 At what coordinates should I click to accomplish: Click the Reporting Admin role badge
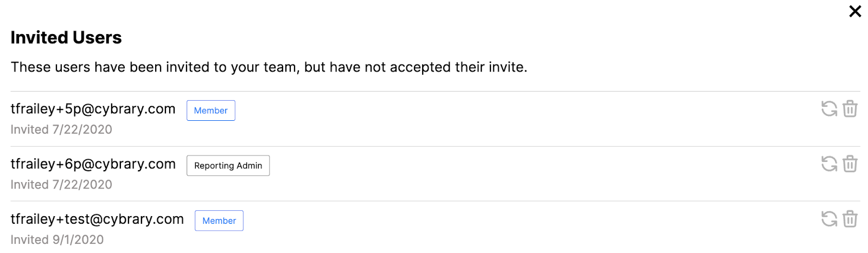228,166
